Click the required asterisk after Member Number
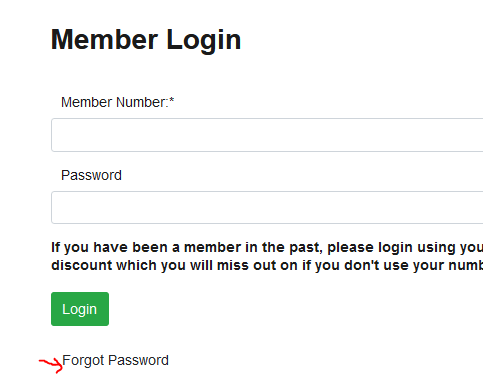This screenshot has width=483, height=389. coord(172,100)
